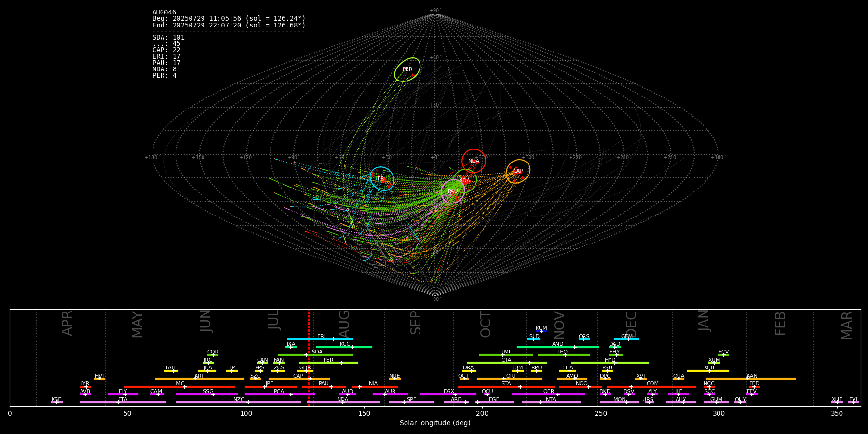Click the LYR shower bar
The width and height of the screenshot is (868, 434).
pyautogui.click(x=85, y=386)
